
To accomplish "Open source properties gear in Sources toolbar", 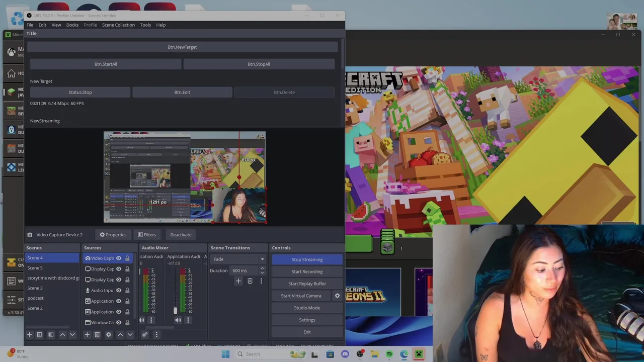I will [108, 334].
